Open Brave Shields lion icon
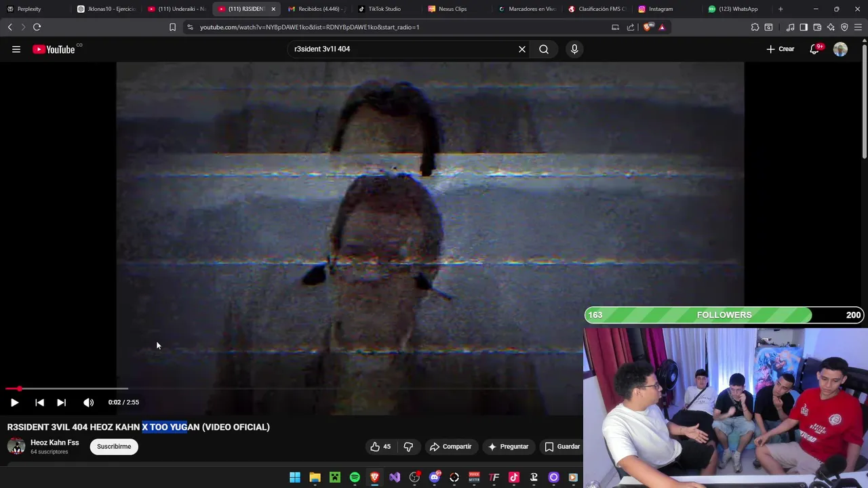Viewport: 868px width, 488px height. [647, 27]
